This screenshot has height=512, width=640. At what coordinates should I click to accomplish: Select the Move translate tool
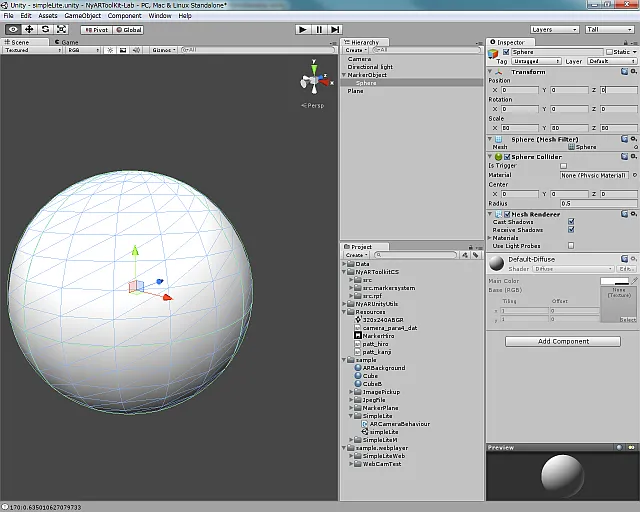click(x=29, y=29)
